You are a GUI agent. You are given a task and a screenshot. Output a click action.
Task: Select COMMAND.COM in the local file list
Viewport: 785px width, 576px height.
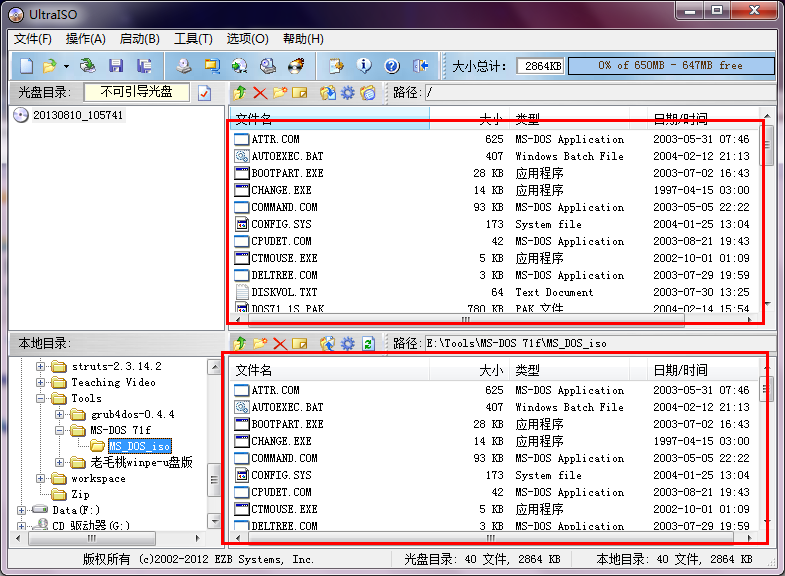pyautogui.click(x=284, y=458)
